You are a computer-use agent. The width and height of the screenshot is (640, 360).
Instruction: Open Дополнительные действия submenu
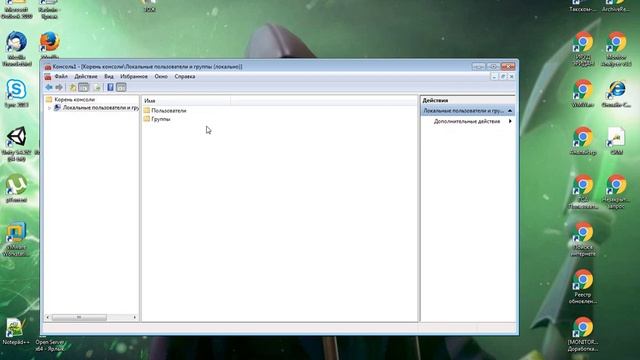[x=468, y=121]
